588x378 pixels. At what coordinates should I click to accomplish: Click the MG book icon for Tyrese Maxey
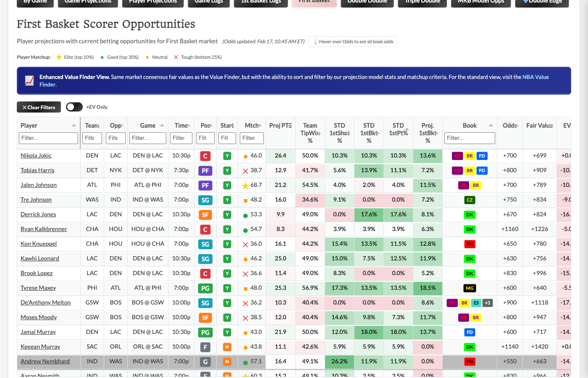pos(470,288)
